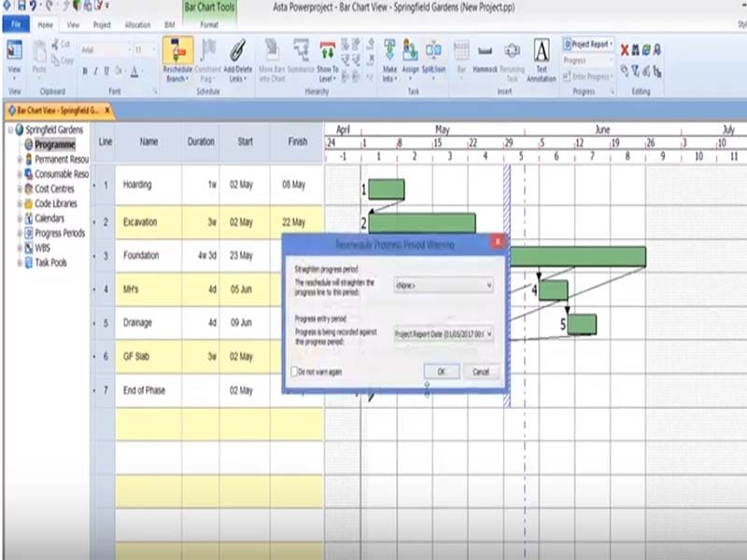
Task: Click the View ribbon button icon
Action: click(x=14, y=50)
